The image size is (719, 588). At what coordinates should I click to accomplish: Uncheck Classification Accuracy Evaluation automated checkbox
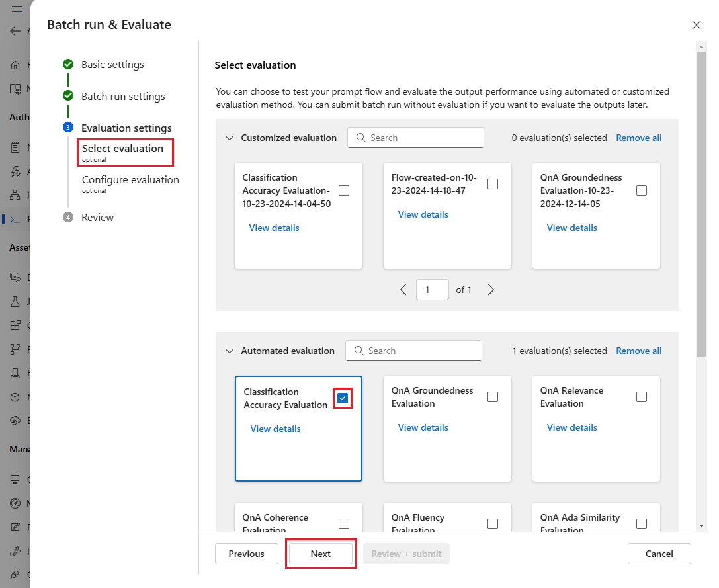(x=343, y=398)
